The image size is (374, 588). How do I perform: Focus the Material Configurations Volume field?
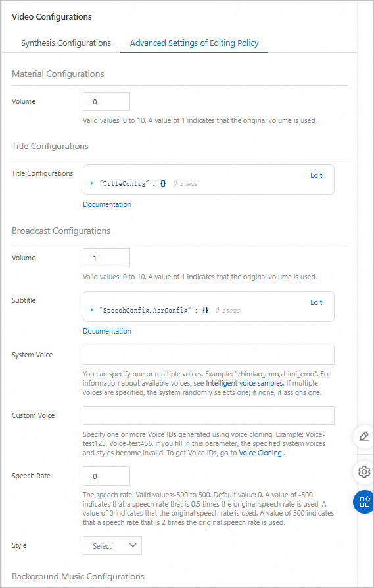coord(106,102)
